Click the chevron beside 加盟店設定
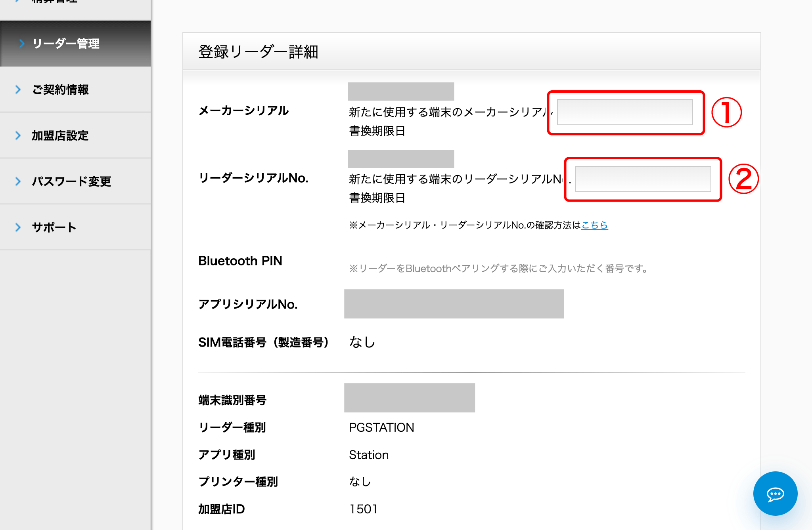Screen dimensions: 812x530 tap(18, 135)
